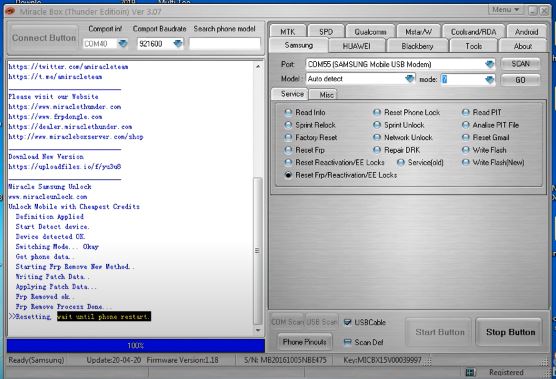
Task: Click the Connect Button
Action: [x=44, y=38]
